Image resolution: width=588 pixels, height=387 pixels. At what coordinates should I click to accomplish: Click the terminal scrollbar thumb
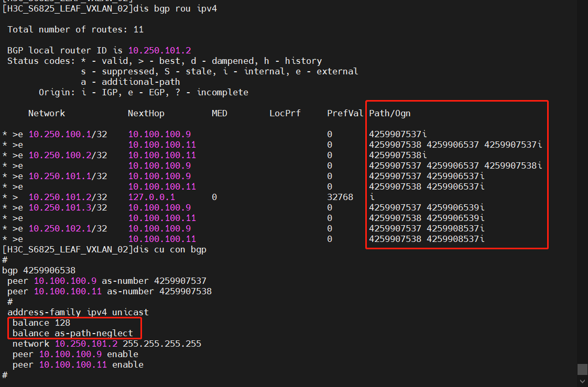(x=582, y=369)
